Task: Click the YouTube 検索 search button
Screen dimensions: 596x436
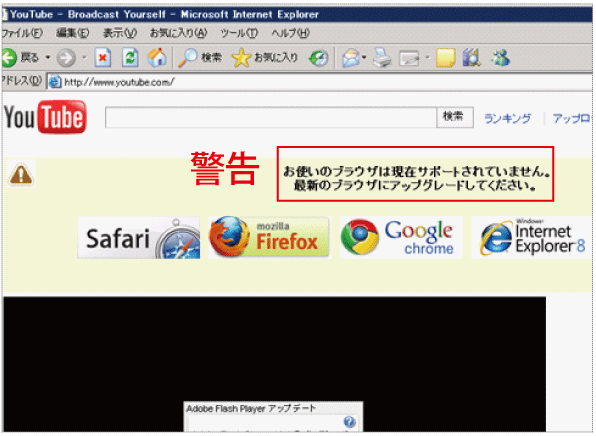Action: [x=455, y=117]
